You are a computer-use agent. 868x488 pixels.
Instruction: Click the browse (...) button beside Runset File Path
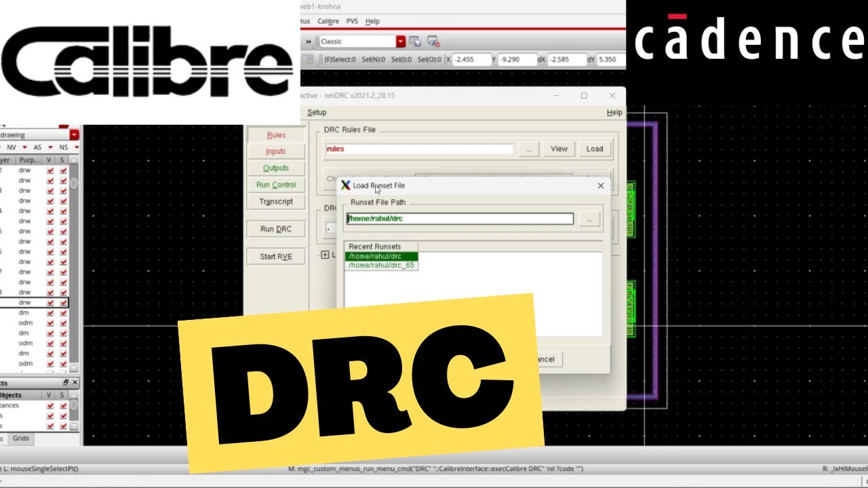point(589,219)
